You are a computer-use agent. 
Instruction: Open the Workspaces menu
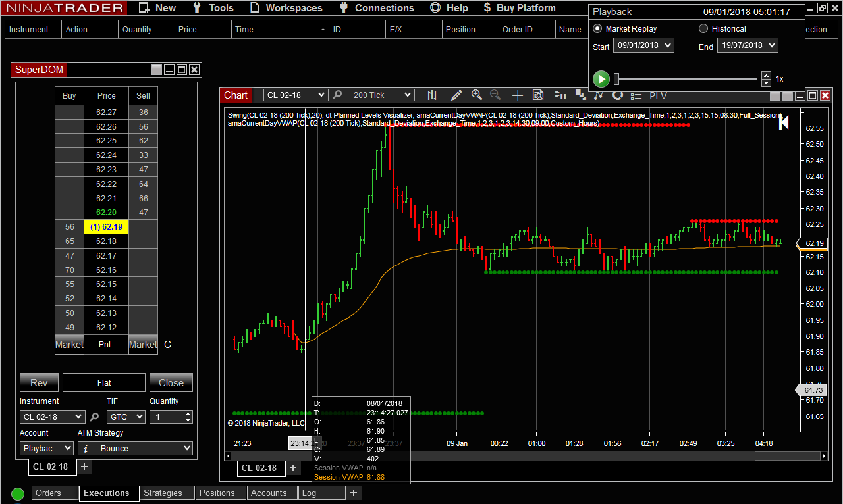(x=286, y=8)
